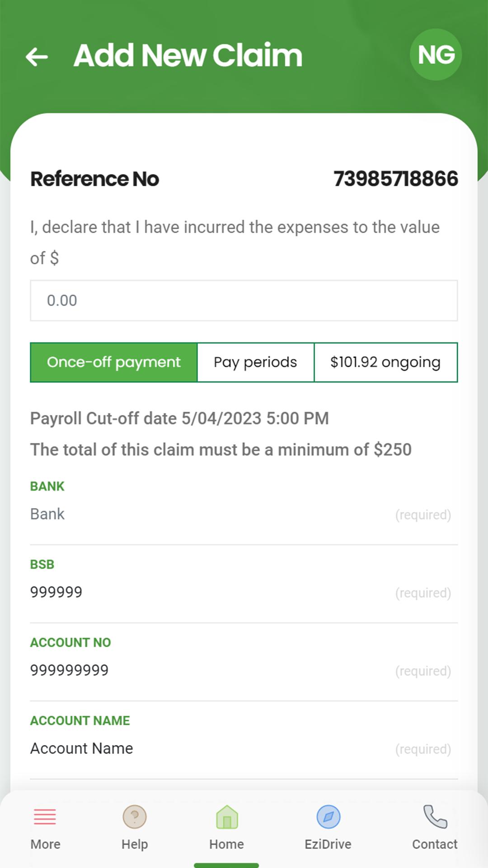Select the reference number 73985718866

(396, 179)
